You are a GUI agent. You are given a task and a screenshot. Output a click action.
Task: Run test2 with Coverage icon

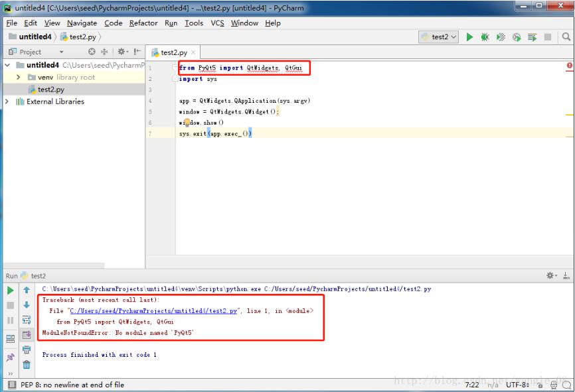point(501,37)
